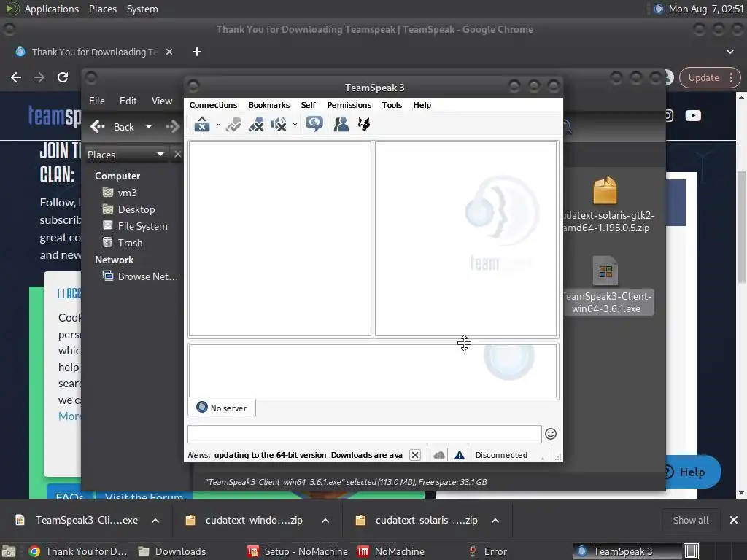Click the warning triangle status icon
Screen dimensions: 747x560
tap(460, 455)
